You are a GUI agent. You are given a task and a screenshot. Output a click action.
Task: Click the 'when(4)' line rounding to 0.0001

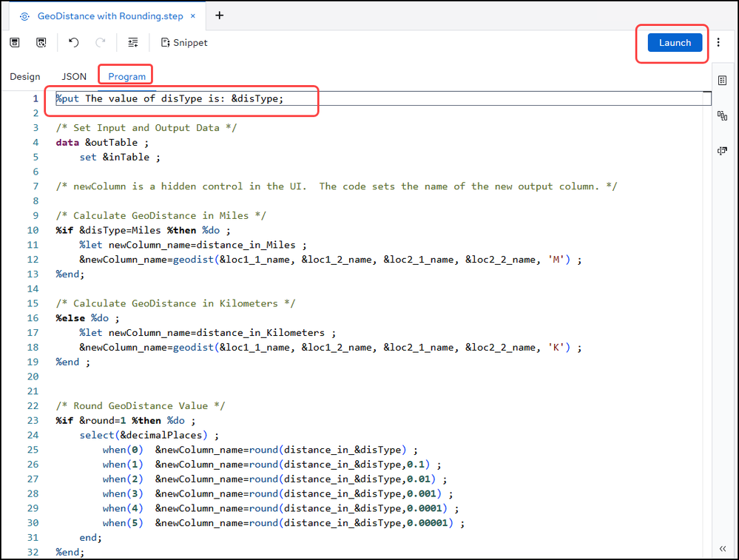[x=281, y=507]
